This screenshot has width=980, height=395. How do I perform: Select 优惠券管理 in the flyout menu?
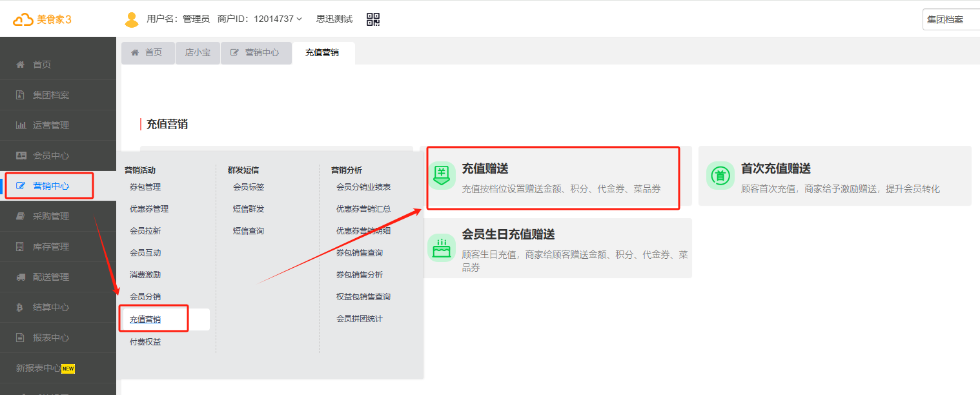pyautogui.click(x=149, y=209)
